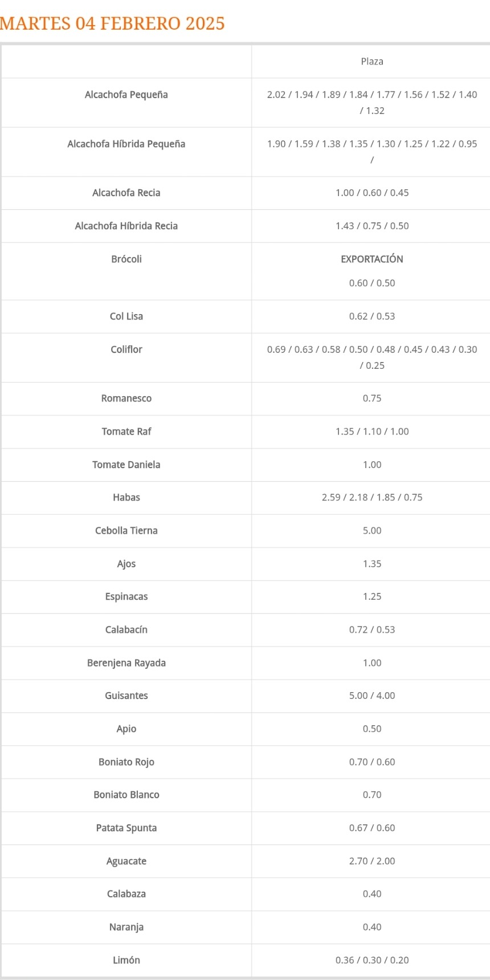Image resolution: width=490 pixels, height=980 pixels.
Task: Select the Limón product label
Action: click(126, 960)
